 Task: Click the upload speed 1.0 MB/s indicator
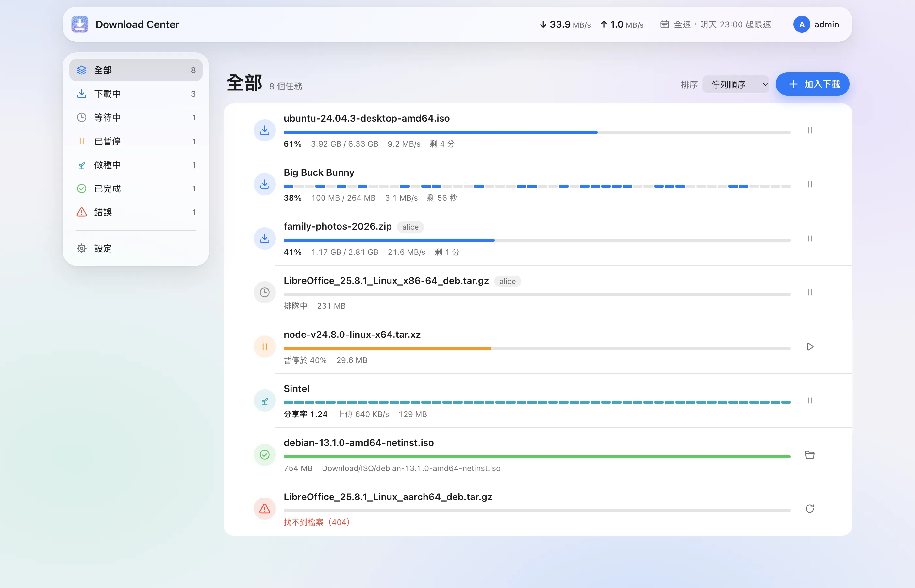tap(622, 24)
